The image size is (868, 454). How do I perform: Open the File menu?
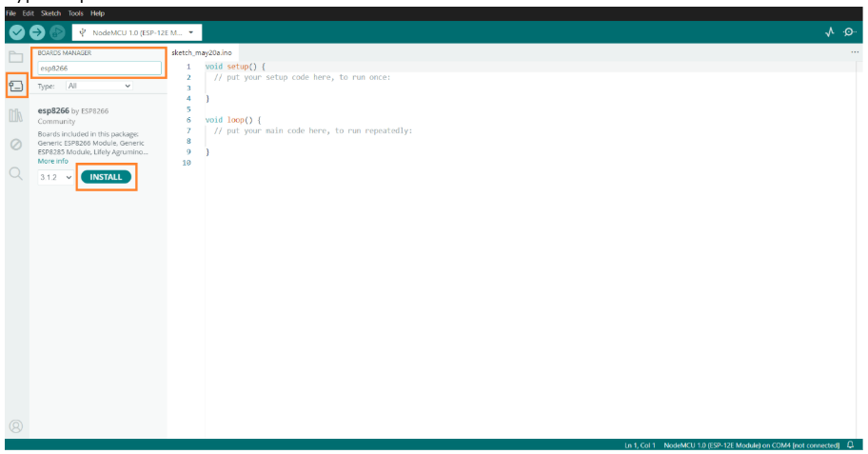click(x=10, y=13)
